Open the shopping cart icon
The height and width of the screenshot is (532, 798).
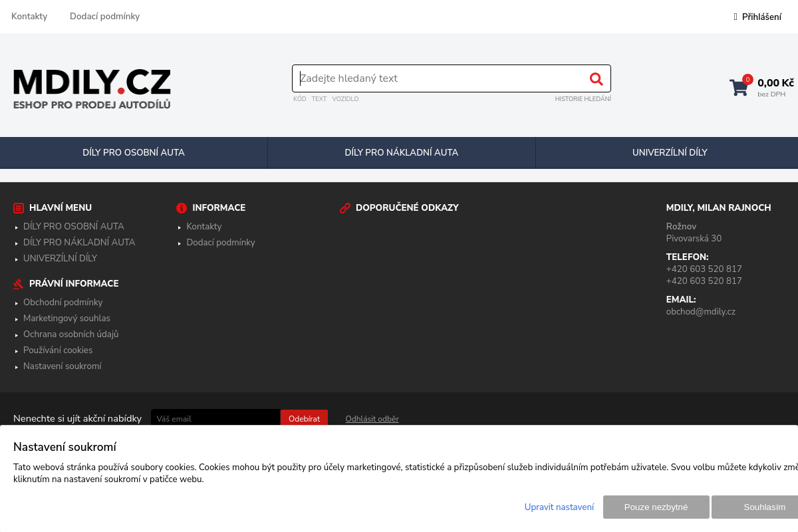(739, 87)
